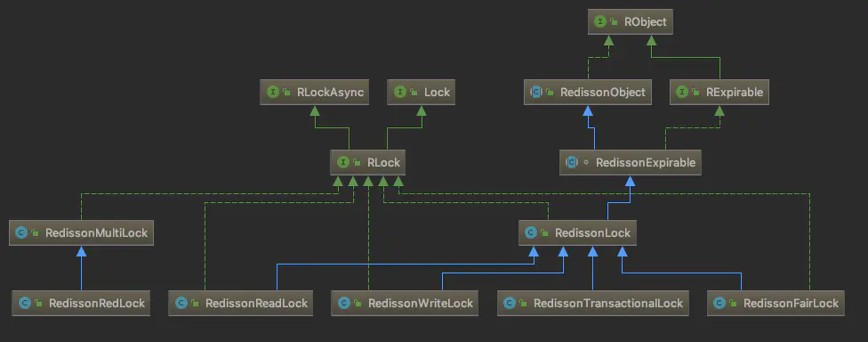Image resolution: width=868 pixels, height=342 pixels.
Task: Select the RedissonRedLock text label
Action: (x=97, y=303)
